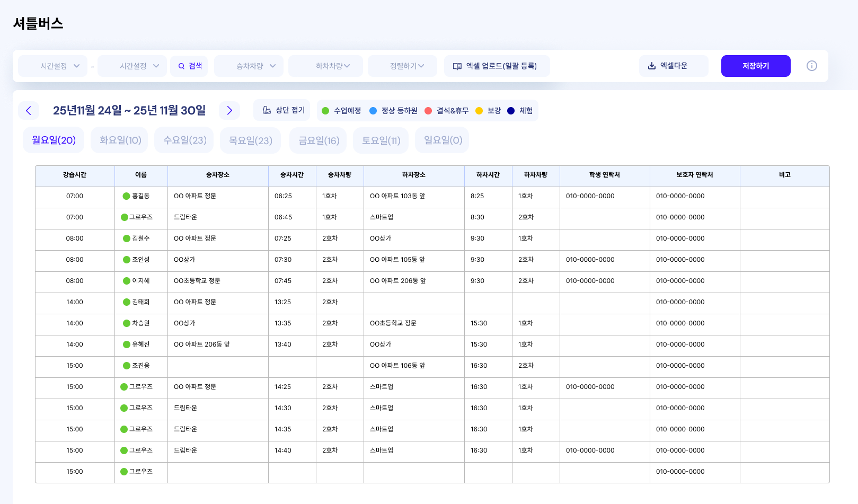This screenshot has height=504, width=858.
Task: Click the green status dot for 홍길동
Action: coord(126,196)
